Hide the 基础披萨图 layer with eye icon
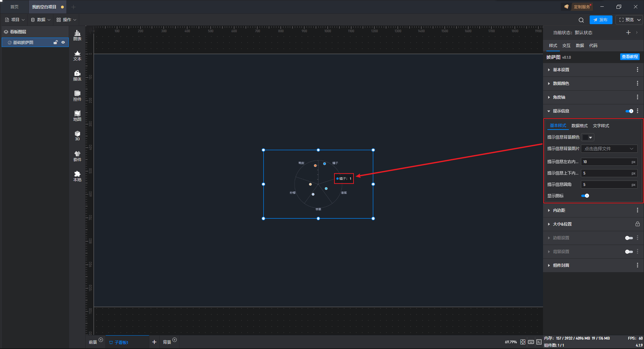 click(x=63, y=42)
